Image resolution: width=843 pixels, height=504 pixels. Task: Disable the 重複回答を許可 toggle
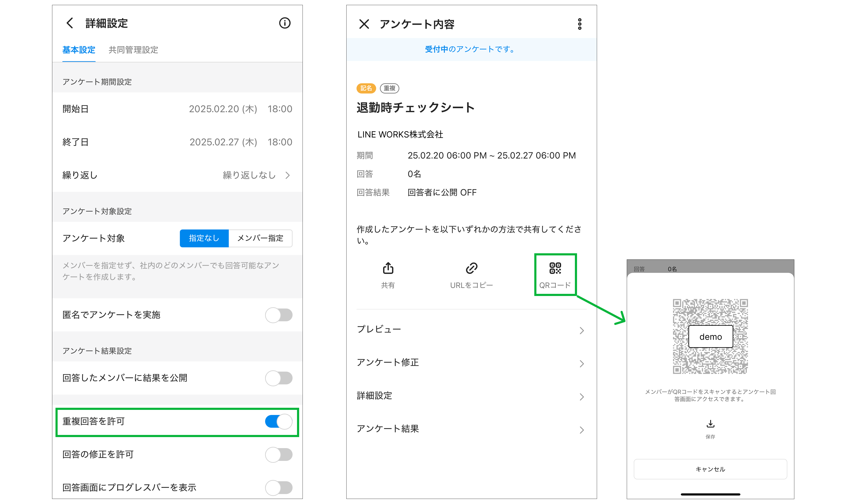click(279, 422)
